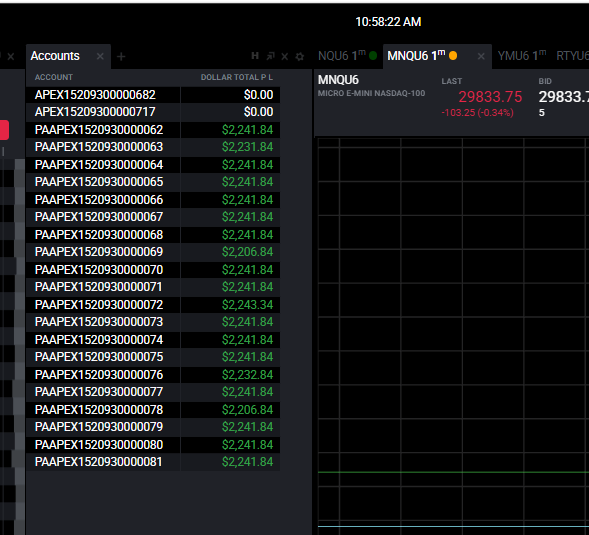Select account PAAPEX1520930000063
This screenshot has width=589, height=535.
pos(99,147)
